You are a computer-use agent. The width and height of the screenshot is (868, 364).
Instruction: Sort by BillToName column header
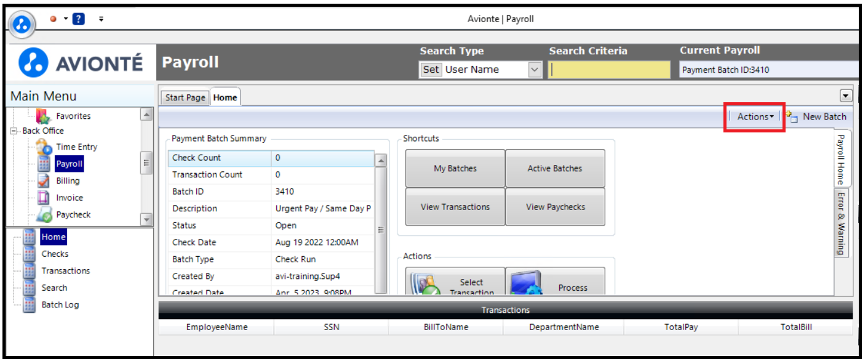(446, 327)
